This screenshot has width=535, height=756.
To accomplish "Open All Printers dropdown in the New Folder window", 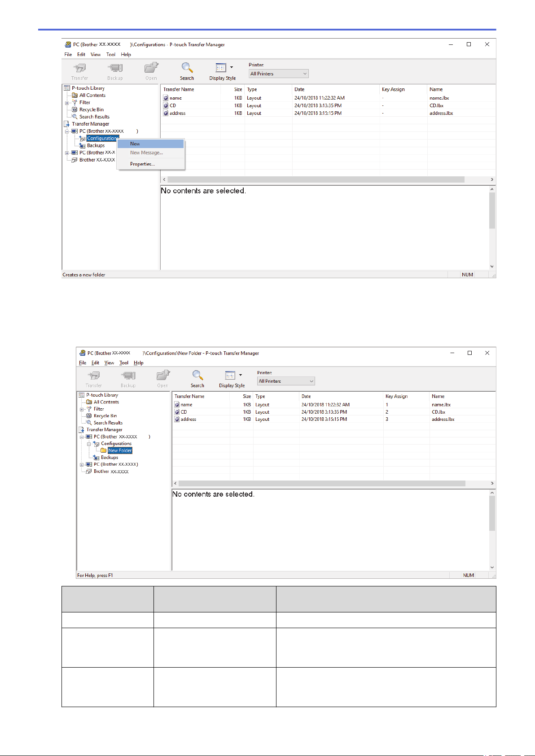I will click(286, 381).
